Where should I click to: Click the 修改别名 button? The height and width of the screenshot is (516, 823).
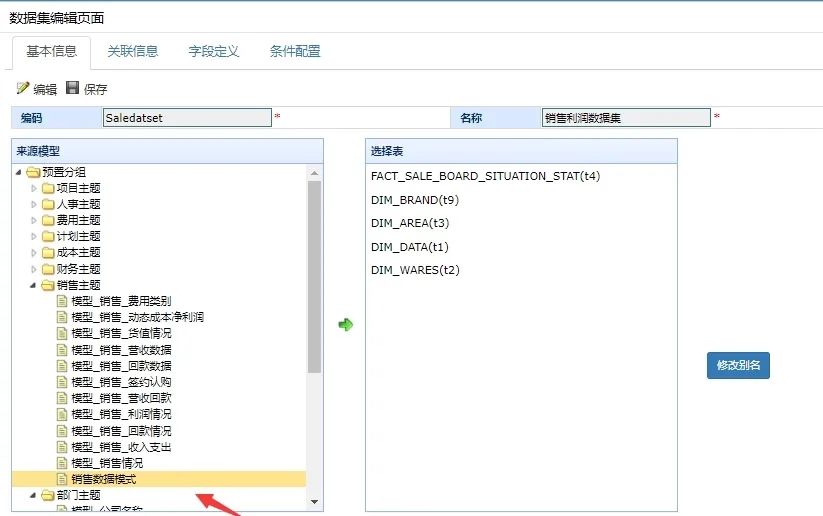point(738,365)
